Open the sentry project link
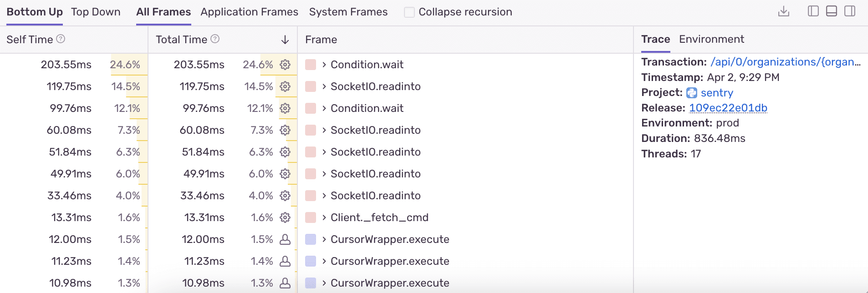The height and width of the screenshot is (293, 868). coord(716,93)
